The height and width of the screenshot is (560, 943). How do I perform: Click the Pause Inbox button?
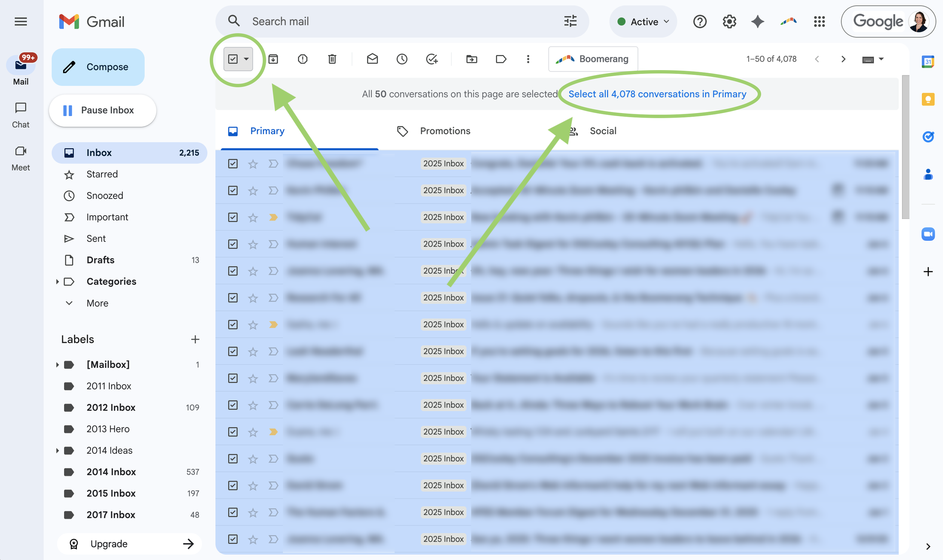pos(102,110)
